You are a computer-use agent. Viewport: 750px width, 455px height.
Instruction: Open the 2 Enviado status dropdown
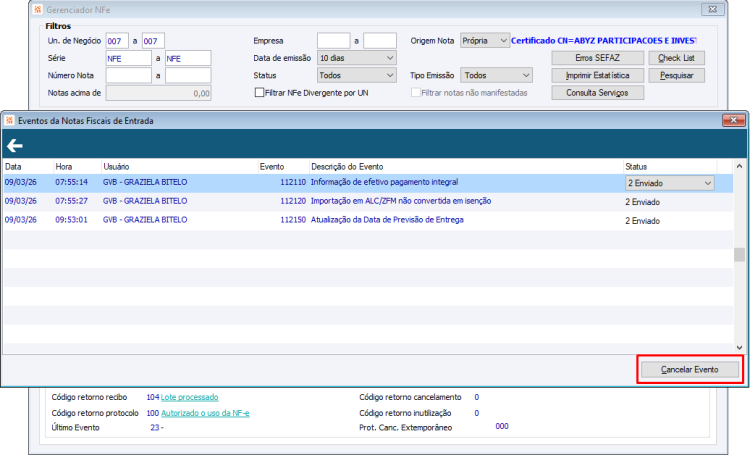[x=669, y=183]
